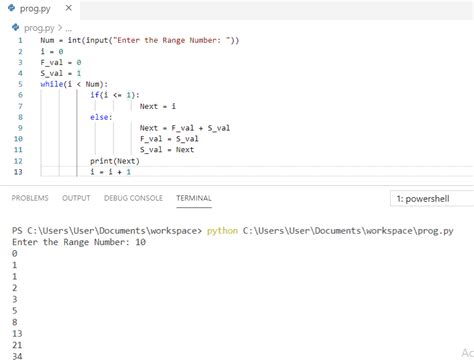
Task: Open the '1: powershell' terminal dropdown
Action: click(x=432, y=199)
